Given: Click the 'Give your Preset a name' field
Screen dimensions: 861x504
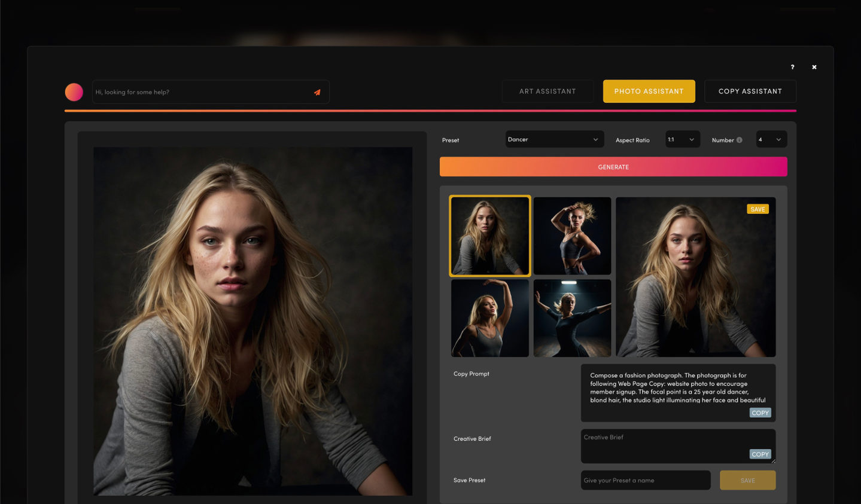Looking at the screenshot, I should 645,480.
